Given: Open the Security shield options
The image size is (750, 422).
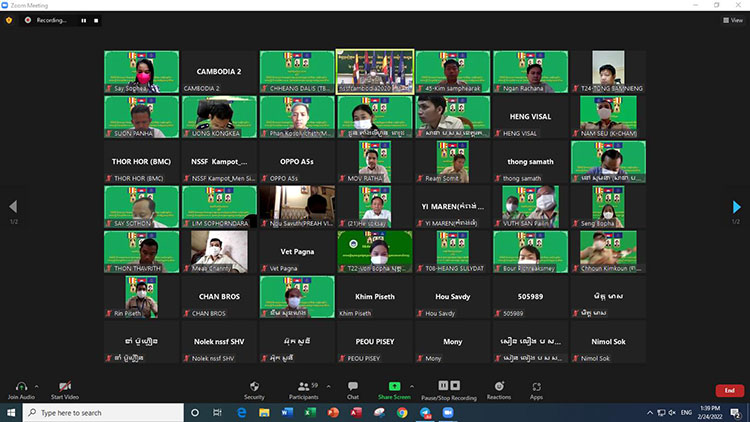Looking at the screenshot, I should [254, 386].
